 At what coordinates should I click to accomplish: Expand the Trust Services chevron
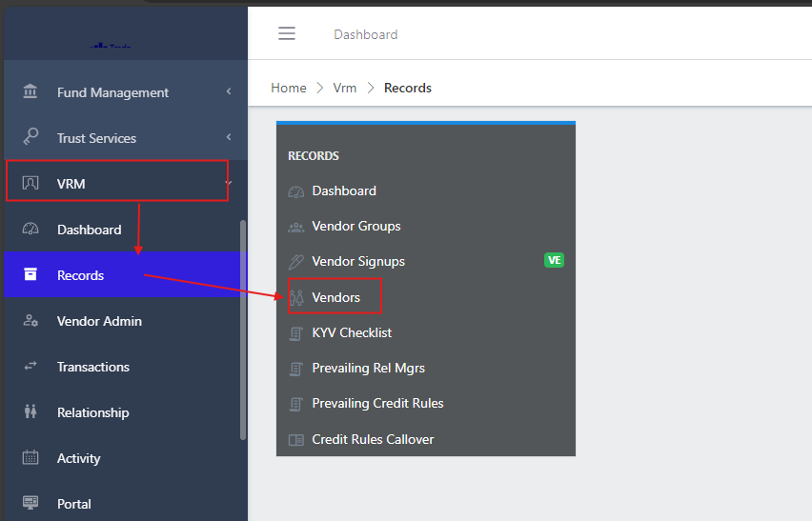coord(229,137)
